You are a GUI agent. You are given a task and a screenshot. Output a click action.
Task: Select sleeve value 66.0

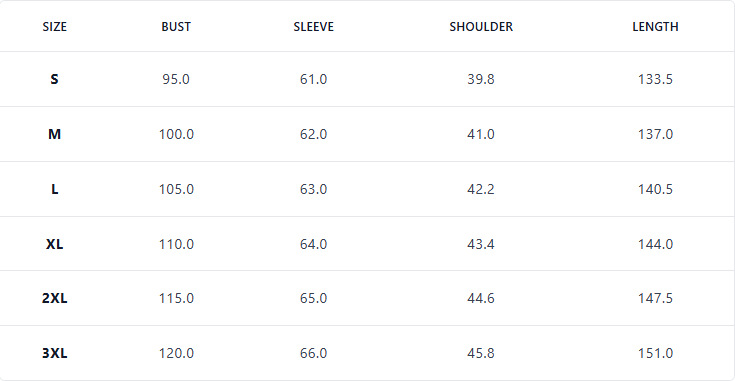313,353
